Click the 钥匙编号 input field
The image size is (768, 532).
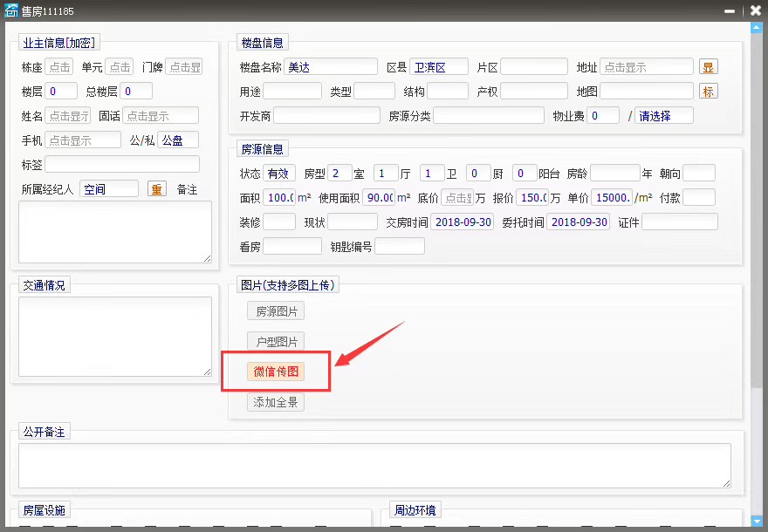pyautogui.click(x=400, y=246)
